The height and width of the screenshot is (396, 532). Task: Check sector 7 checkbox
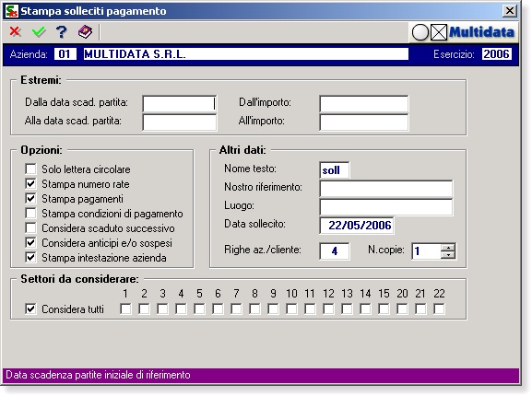tap(236, 309)
